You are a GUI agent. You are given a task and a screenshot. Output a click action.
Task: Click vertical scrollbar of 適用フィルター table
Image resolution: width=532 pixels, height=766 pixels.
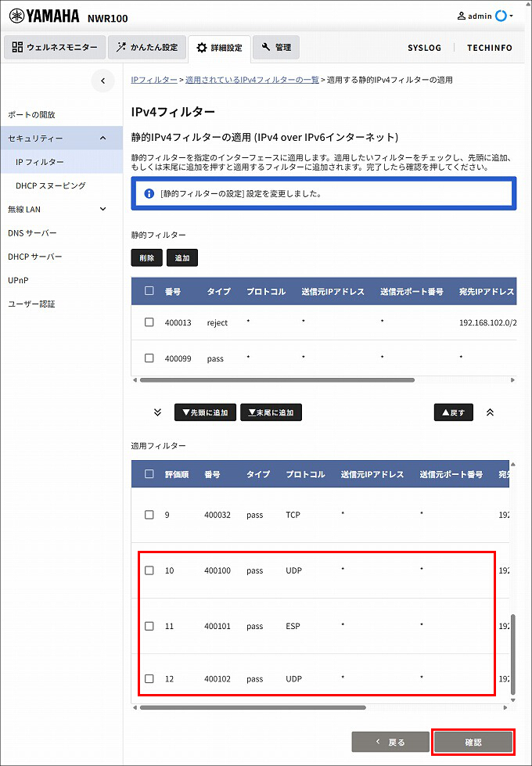[512, 655]
